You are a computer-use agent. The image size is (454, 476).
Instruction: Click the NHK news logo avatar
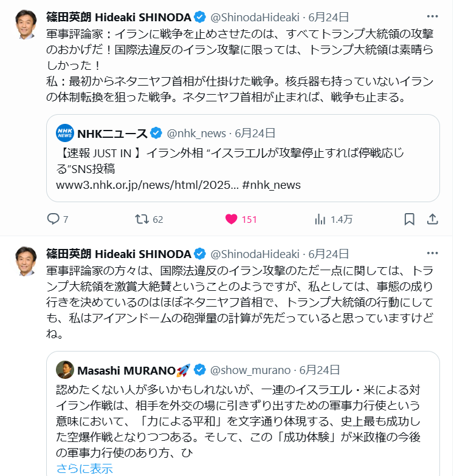65,132
